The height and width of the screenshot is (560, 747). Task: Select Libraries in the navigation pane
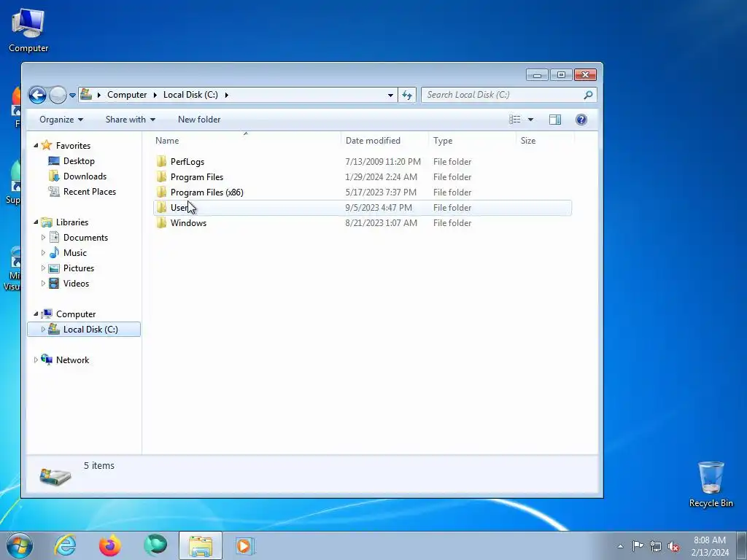pos(72,222)
